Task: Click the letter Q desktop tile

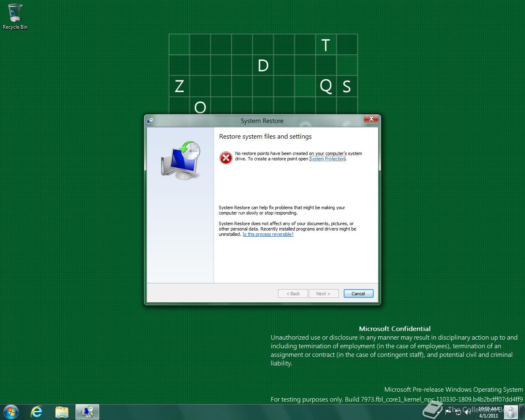Action: [x=326, y=87]
